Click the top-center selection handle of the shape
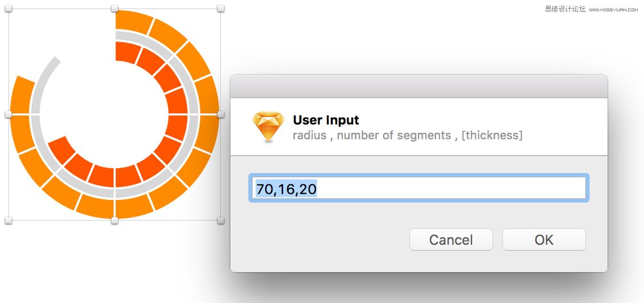This screenshot has width=644, height=303. 114,9
